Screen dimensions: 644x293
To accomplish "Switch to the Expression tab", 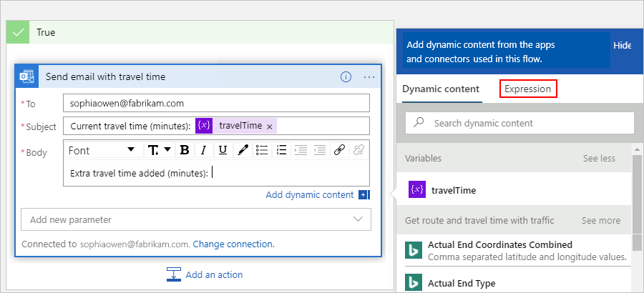I will [528, 89].
